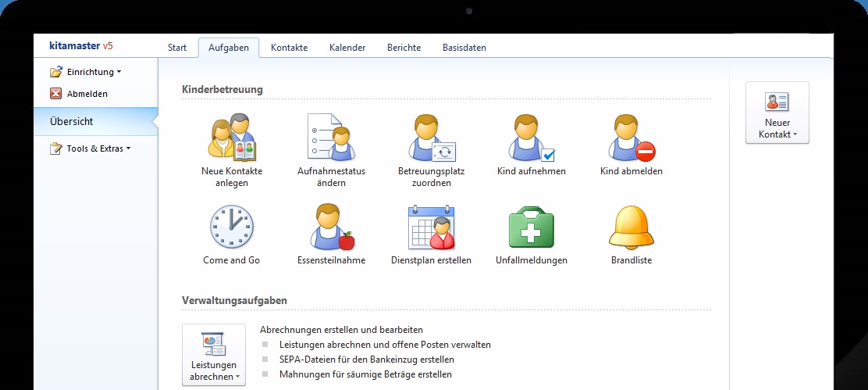Image resolution: width=868 pixels, height=390 pixels.
Task: Expand the Einrichtung dropdown arrow
Action: point(119,72)
